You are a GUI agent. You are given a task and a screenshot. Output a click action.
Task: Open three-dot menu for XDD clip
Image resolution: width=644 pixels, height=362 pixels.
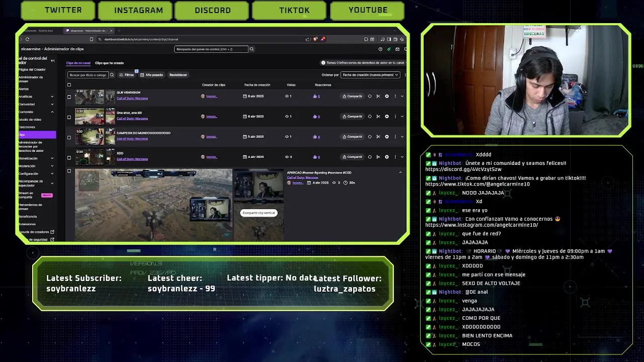point(395,157)
